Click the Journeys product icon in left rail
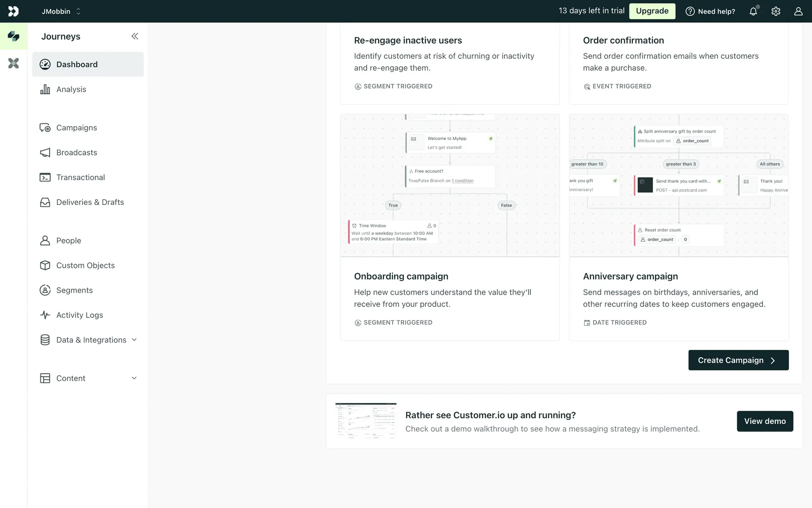Viewport: 812px width, 508px height. pos(14,36)
